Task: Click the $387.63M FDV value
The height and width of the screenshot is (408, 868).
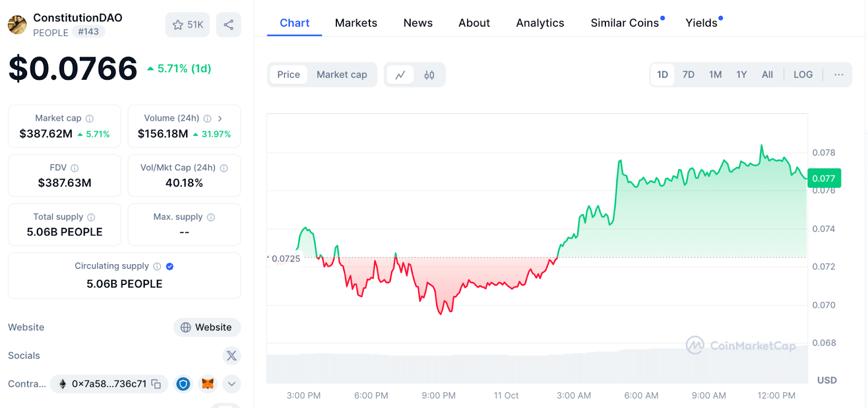Action: point(65,183)
